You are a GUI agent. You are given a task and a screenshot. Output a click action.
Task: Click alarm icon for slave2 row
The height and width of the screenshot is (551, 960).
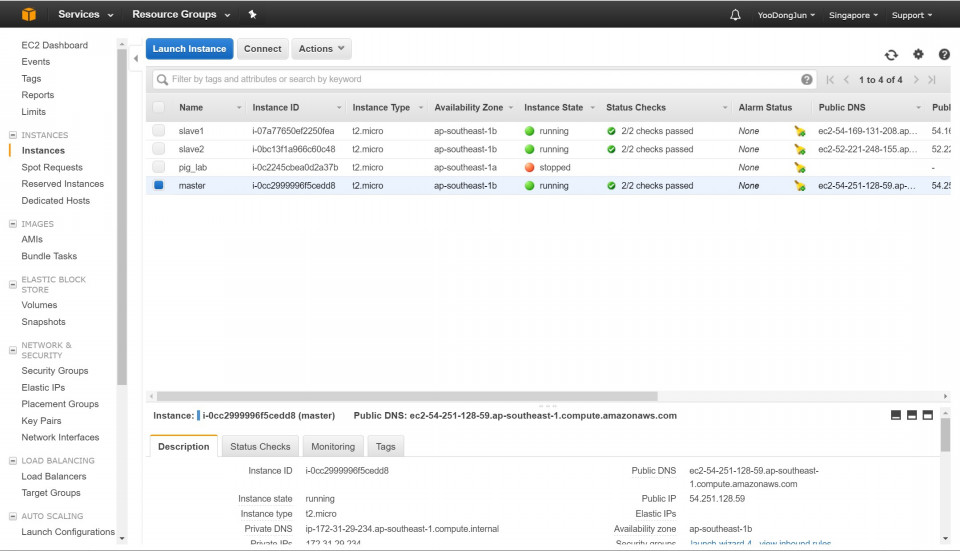click(x=800, y=149)
